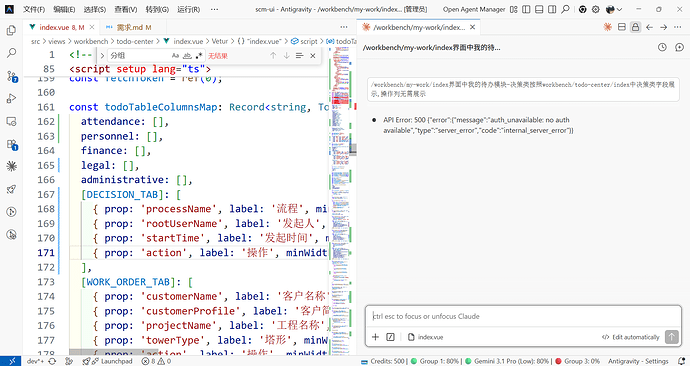Click the split layout icon beside lock

click(621, 27)
